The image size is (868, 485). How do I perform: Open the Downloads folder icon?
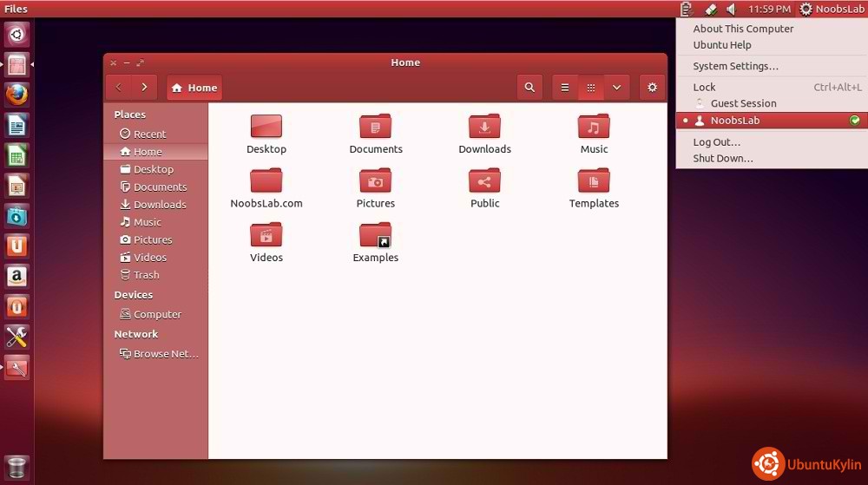point(484,128)
